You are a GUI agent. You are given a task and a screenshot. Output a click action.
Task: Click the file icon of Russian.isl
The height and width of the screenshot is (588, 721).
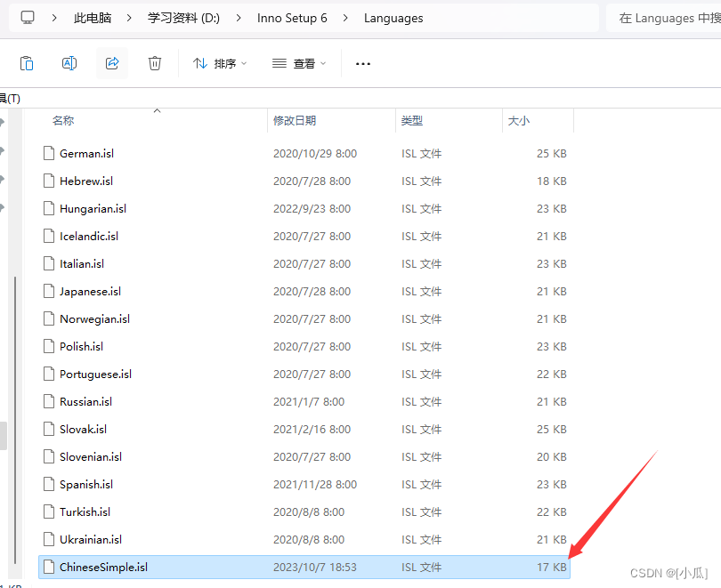coord(49,401)
